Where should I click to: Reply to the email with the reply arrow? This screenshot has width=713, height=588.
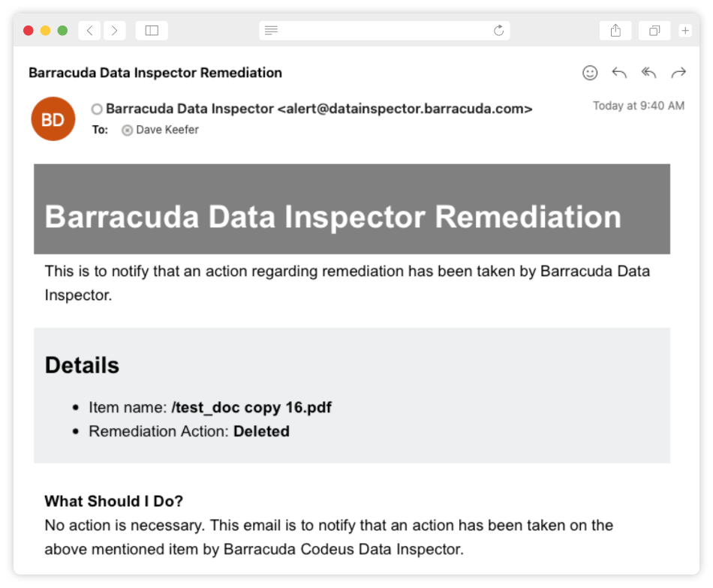(x=618, y=73)
